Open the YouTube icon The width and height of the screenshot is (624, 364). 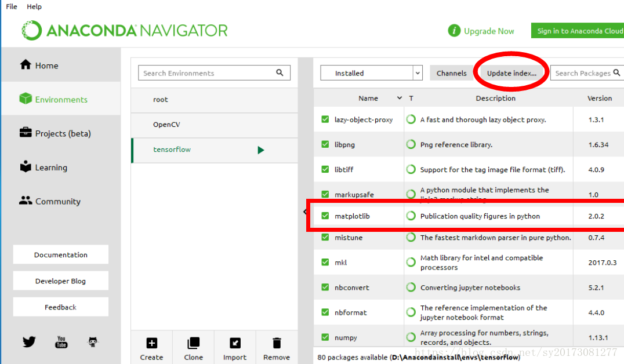61,342
